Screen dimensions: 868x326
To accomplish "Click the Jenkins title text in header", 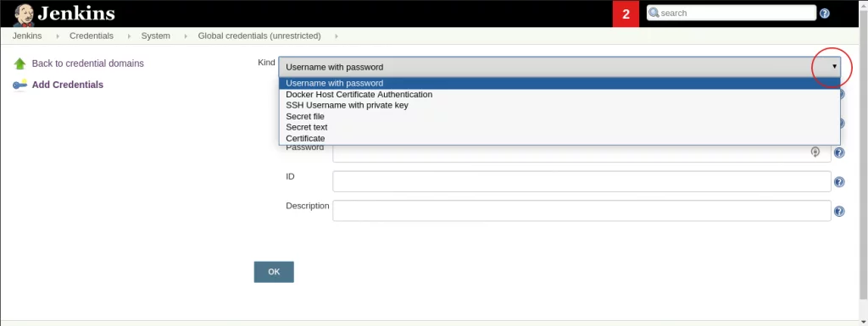I will point(76,14).
